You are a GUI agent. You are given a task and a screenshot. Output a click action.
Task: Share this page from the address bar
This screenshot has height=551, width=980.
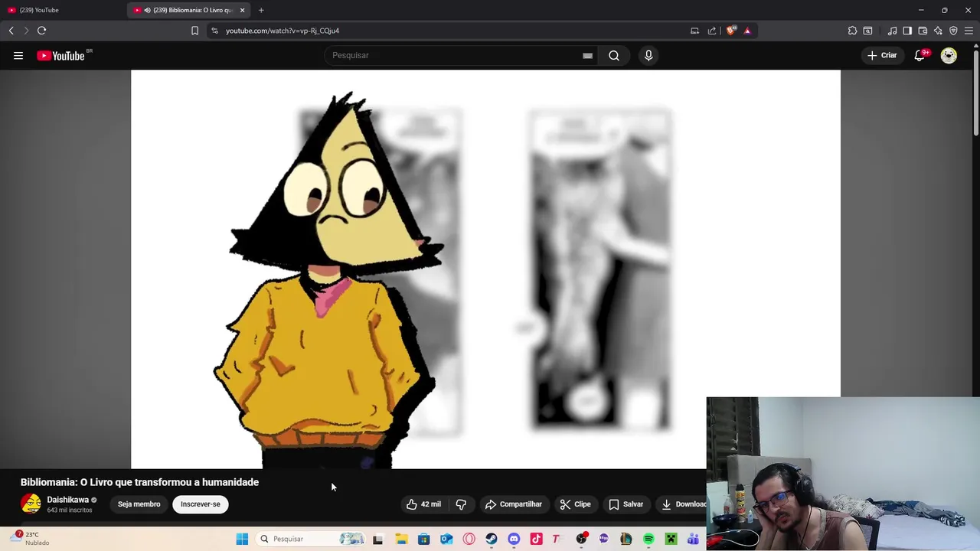click(712, 31)
